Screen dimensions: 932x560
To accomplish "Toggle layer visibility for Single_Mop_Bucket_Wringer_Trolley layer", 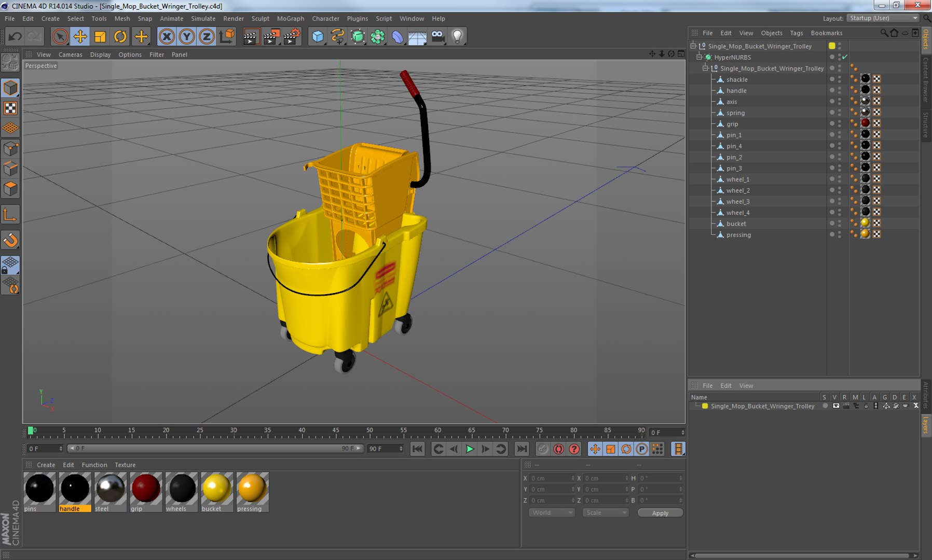I will [835, 406].
